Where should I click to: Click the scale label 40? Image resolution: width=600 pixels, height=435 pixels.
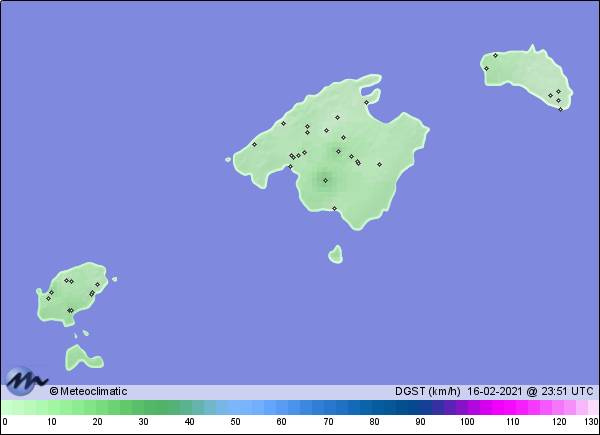coord(189,422)
